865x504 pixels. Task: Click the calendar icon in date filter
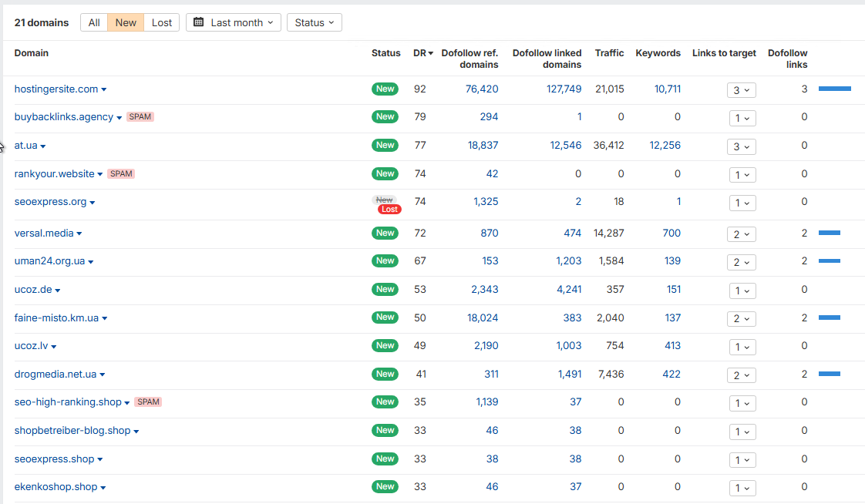199,22
